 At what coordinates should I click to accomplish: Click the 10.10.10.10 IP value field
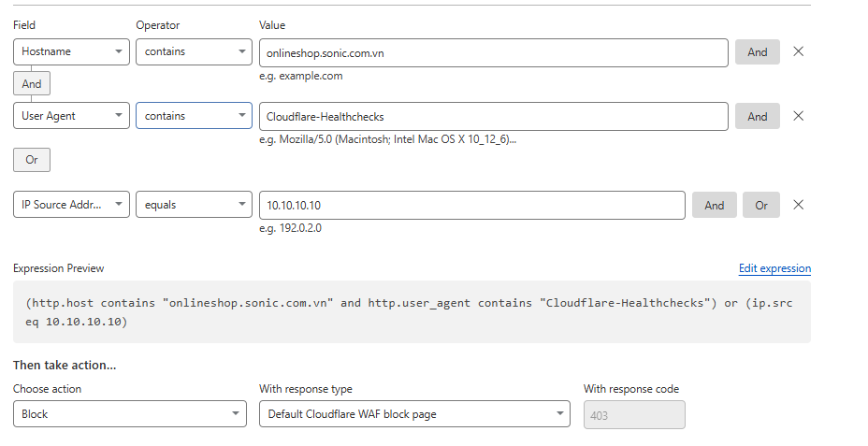(471, 206)
